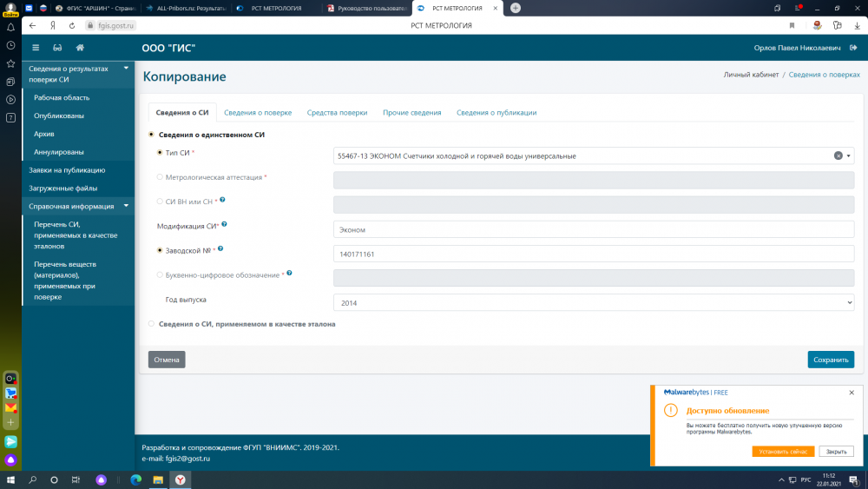
Task: Clear the selected Тип СИ value
Action: [x=838, y=155]
